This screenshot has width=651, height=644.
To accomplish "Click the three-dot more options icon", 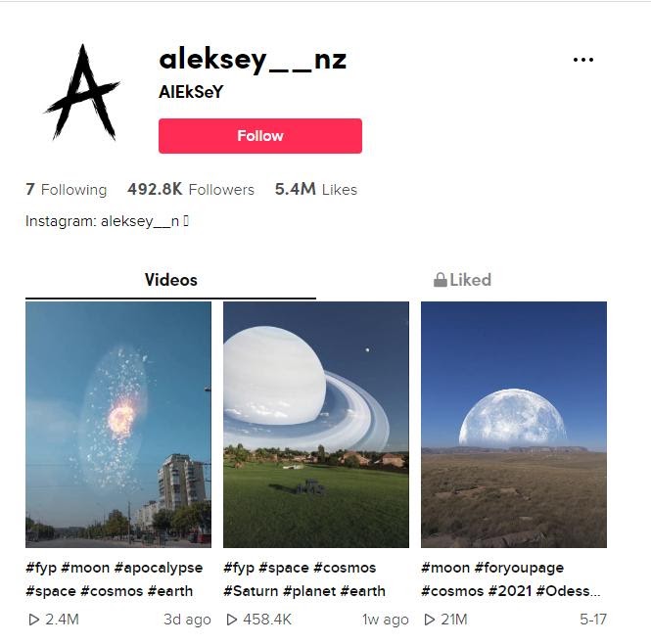I will tap(582, 60).
